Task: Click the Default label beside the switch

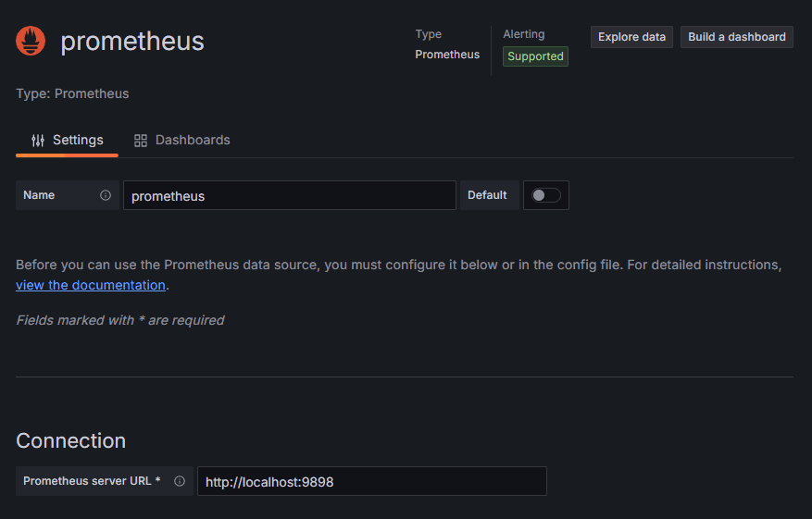Action: click(487, 195)
